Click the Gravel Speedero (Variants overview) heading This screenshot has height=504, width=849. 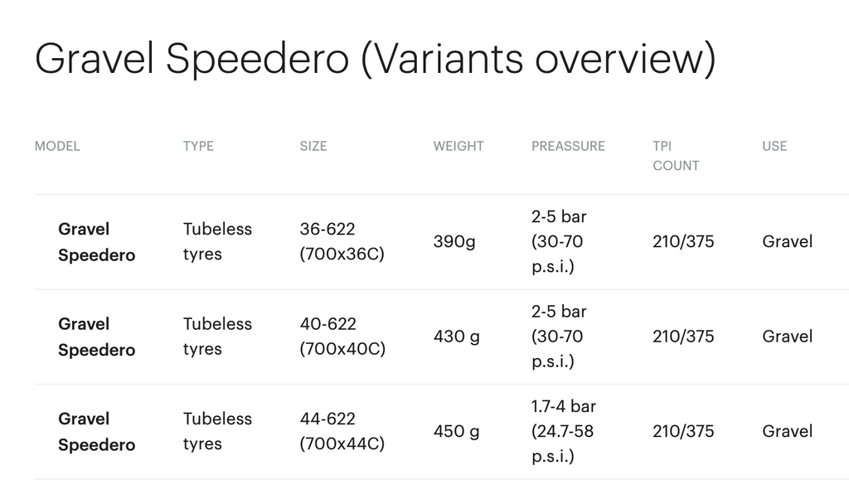click(x=376, y=59)
